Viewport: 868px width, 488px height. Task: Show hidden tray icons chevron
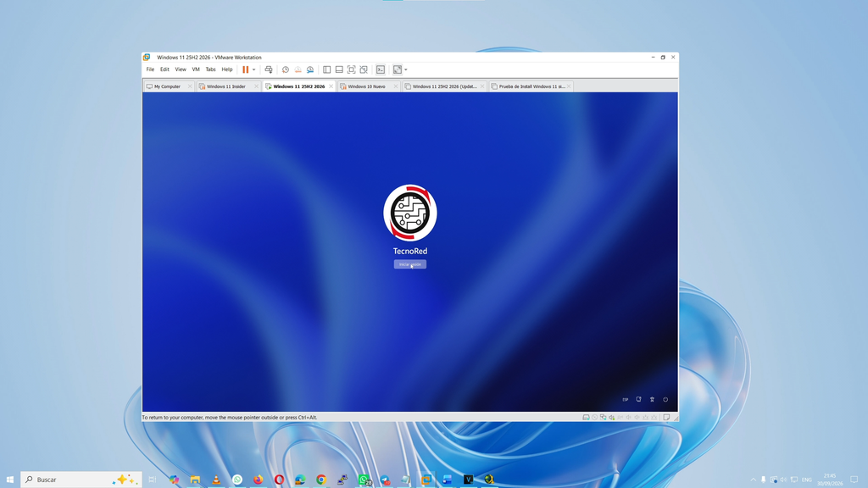(x=753, y=480)
